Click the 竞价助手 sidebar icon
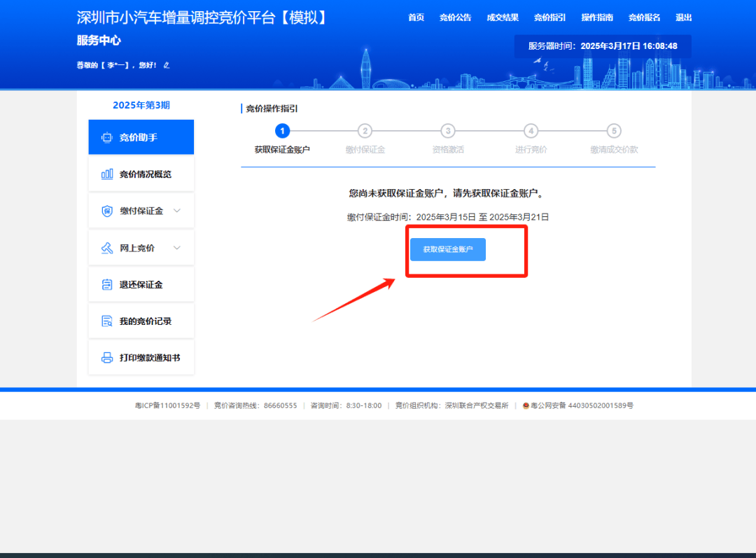756x558 pixels. point(107,137)
